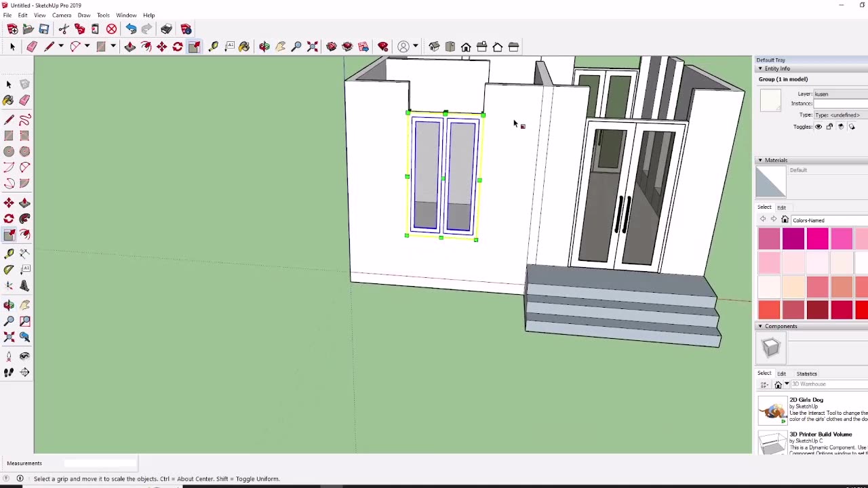Collapse the Entity Info panel
Image resolution: width=868 pixels, height=488 pixels.
pos(760,68)
